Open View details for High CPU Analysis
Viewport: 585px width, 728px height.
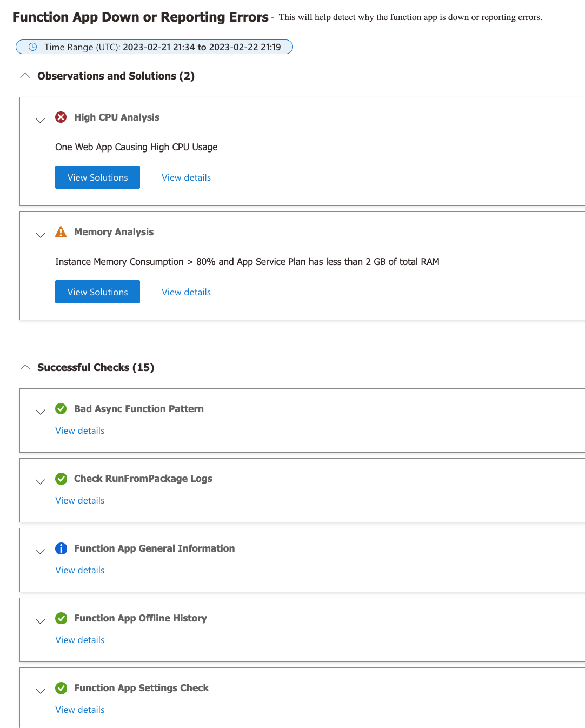click(x=186, y=177)
